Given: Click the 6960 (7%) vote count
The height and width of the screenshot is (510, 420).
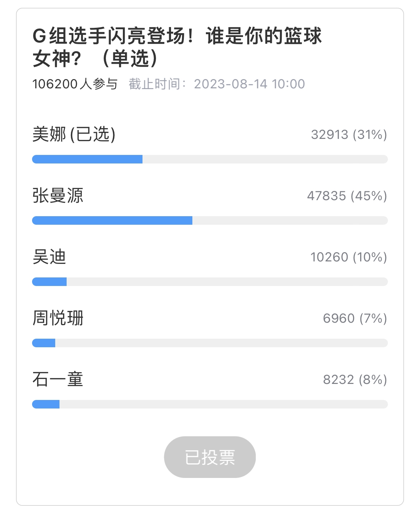Looking at the screenshot, I should point(355,318).
